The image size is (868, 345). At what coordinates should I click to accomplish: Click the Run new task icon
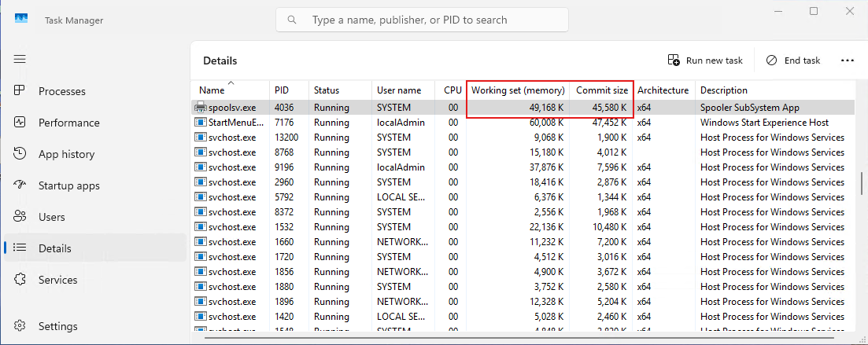[x=674, y=61]
